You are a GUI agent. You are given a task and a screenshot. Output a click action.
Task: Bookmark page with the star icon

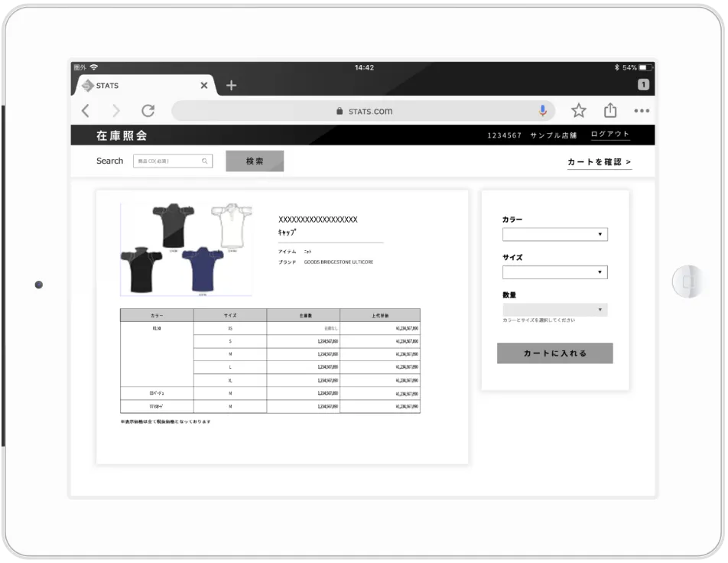click(578, 111)
